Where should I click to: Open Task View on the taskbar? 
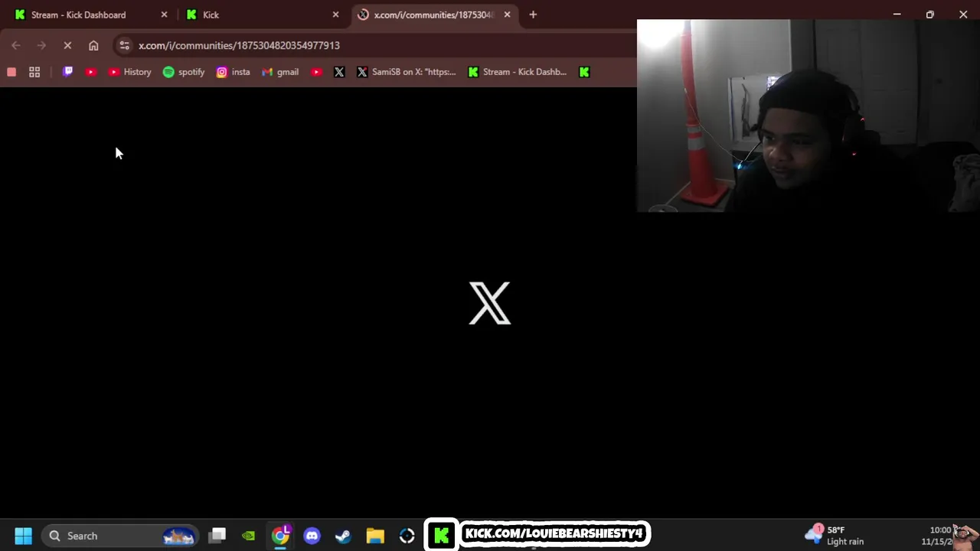217,536
